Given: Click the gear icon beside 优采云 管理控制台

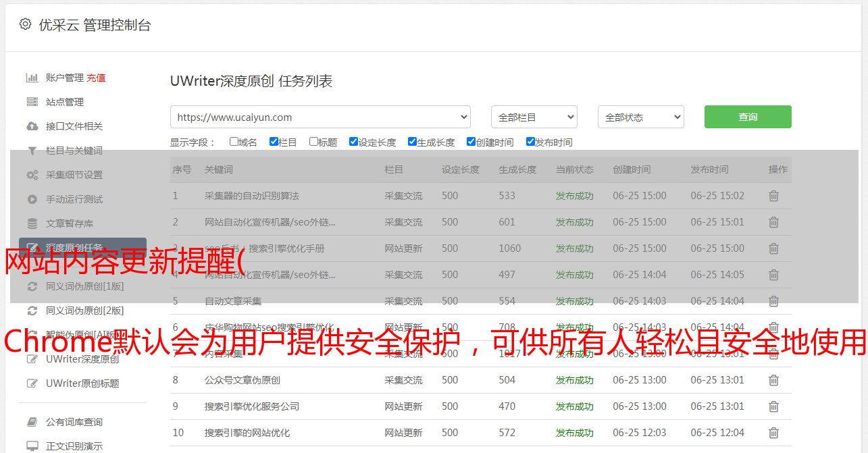Looking at the screenshot, I should (x=25, y=24).
